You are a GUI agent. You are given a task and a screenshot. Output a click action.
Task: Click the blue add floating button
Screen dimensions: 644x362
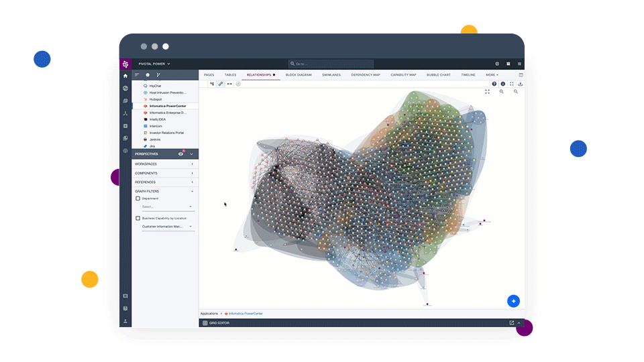[x=513, y=301]
